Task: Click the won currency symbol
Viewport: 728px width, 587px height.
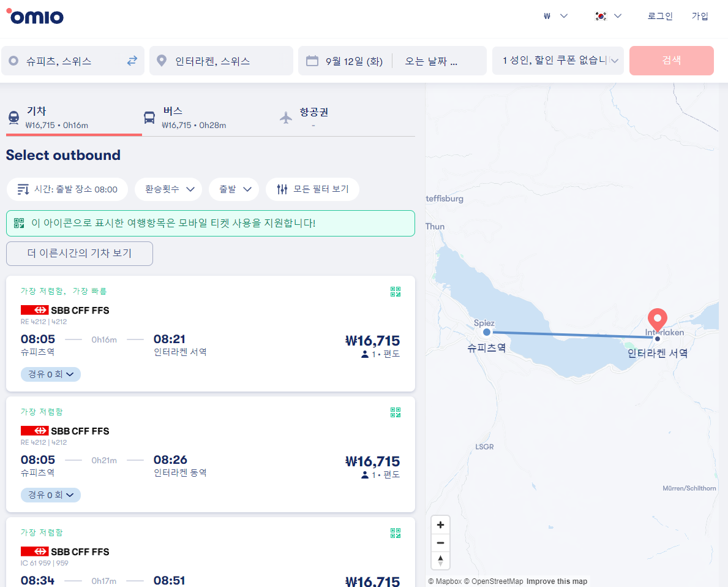Action: point(547,16)
